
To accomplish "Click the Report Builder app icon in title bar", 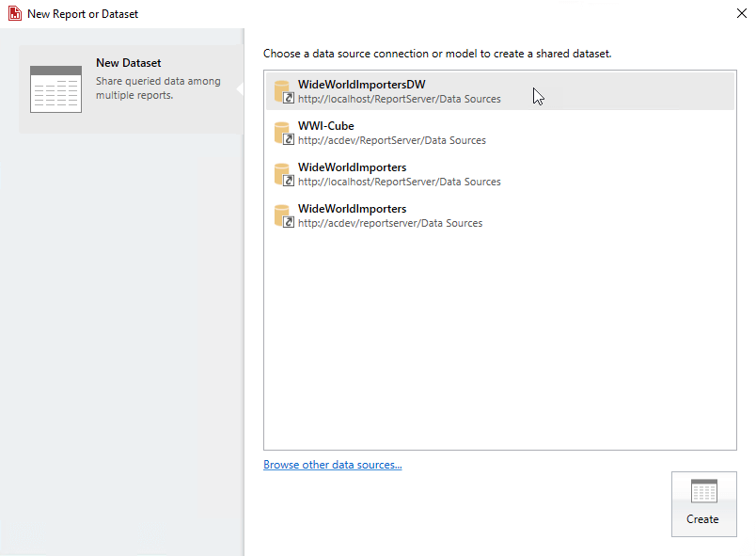I will 15,13.
